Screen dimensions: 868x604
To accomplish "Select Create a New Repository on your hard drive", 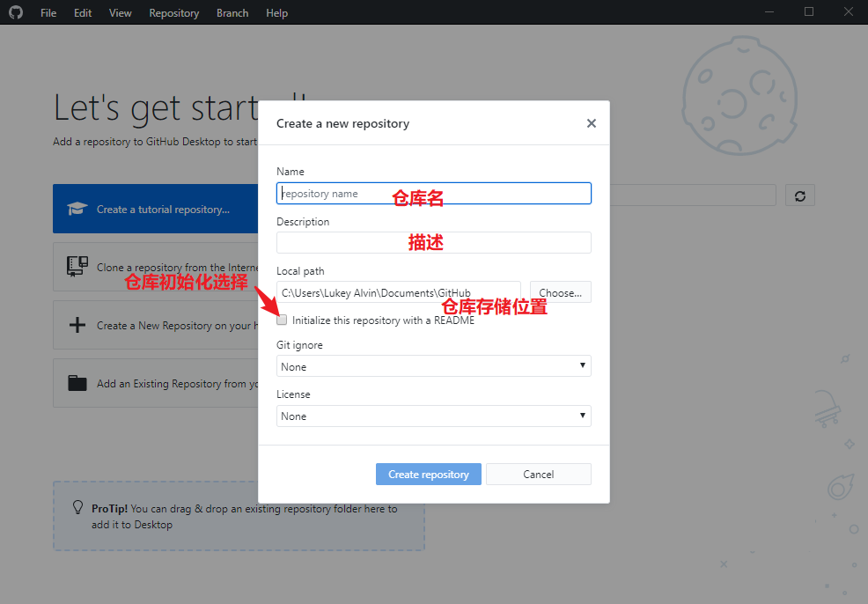I will [x=156, y=325].
